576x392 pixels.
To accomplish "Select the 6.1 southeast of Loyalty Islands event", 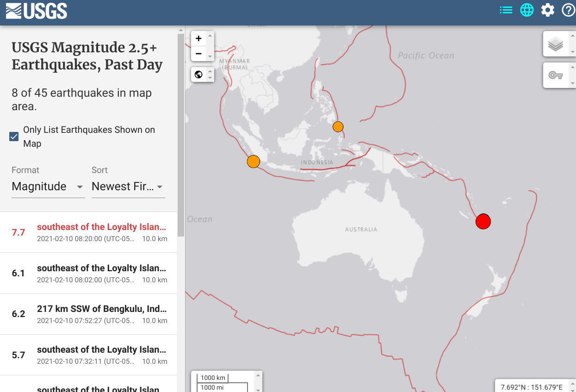I will [x=88, y=273].
